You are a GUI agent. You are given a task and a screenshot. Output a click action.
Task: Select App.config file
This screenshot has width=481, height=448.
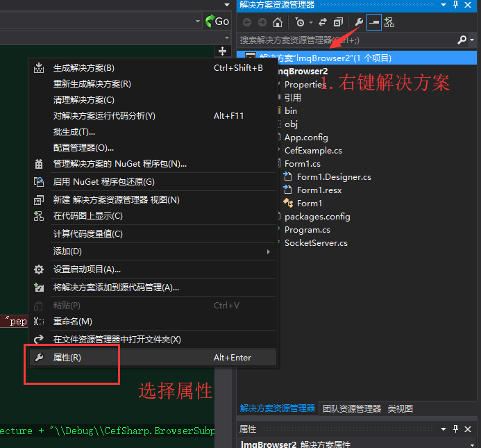coord(306,138)
